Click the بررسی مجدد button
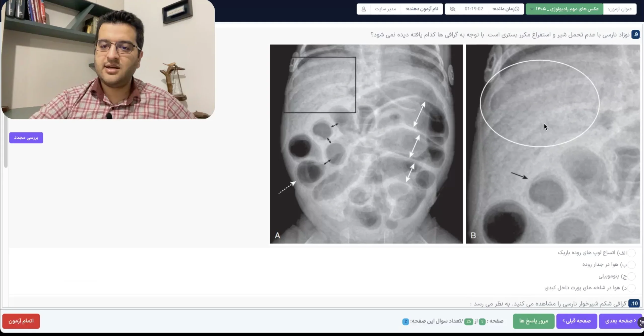 (26, 138)
